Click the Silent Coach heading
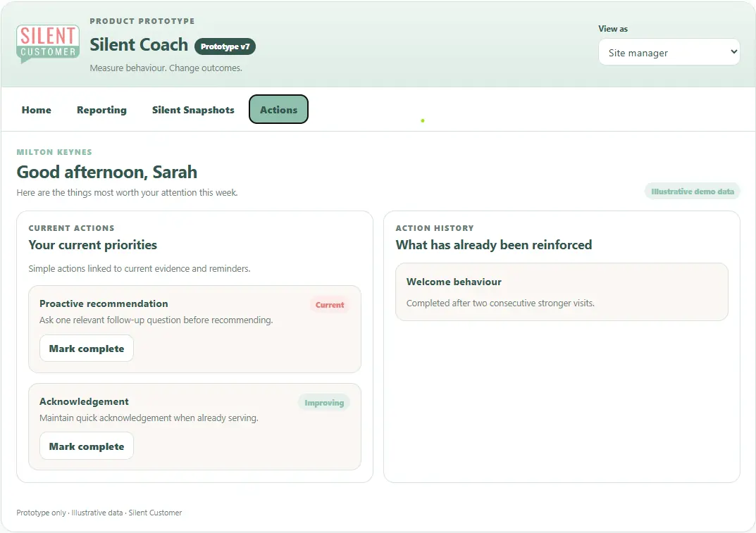 click(x=139, y=45)
